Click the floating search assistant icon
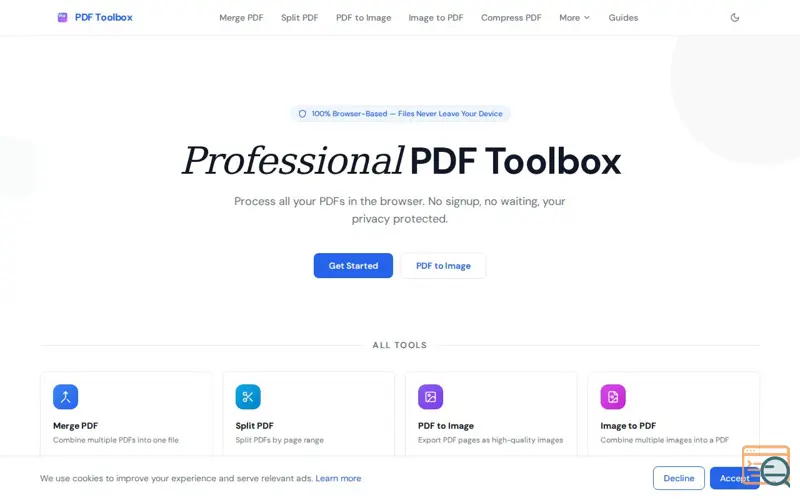The height and width of the screenshot is (500, 800). 767,466
